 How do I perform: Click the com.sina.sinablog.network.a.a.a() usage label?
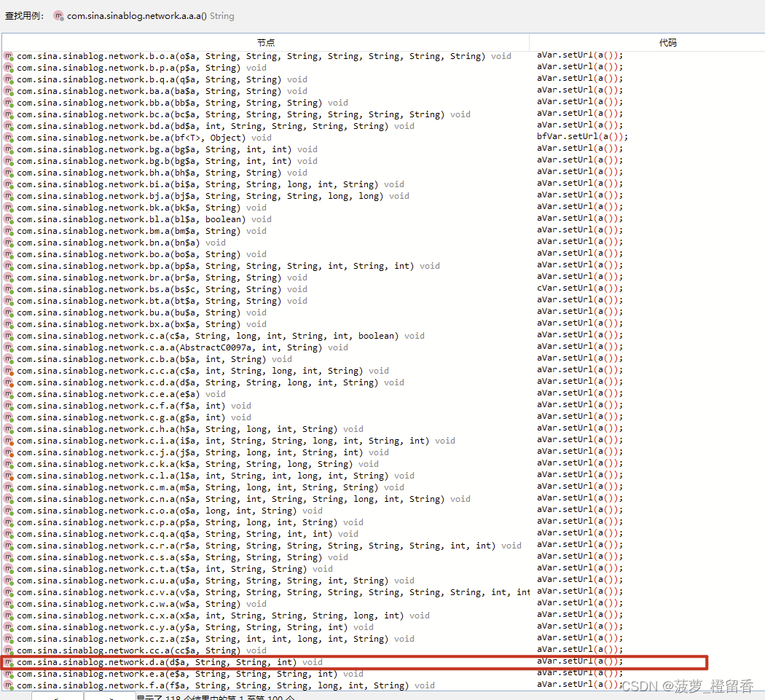coord(137,16)
